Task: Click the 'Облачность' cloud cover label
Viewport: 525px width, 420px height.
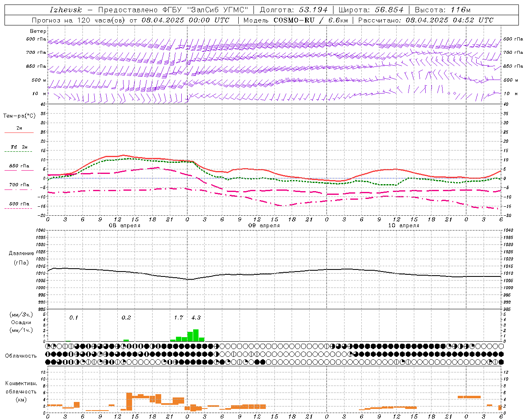Action: pyautogui.click(x=21, y=356)
